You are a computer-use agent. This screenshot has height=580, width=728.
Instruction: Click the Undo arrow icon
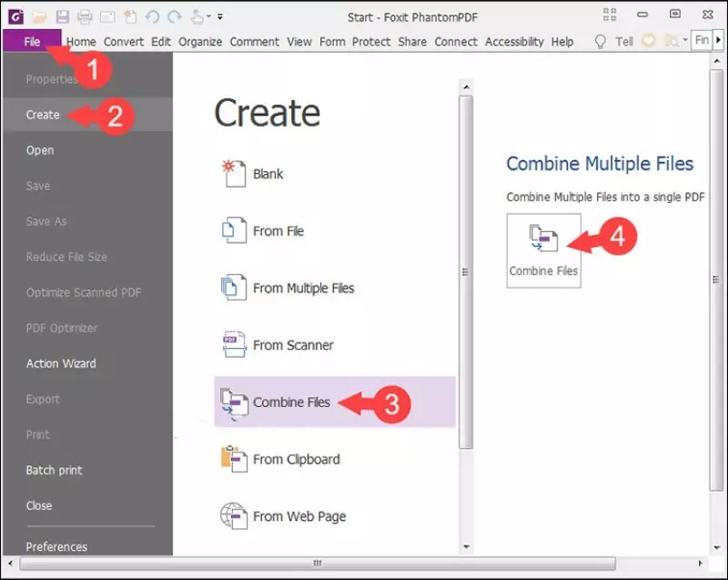[152, 17]
